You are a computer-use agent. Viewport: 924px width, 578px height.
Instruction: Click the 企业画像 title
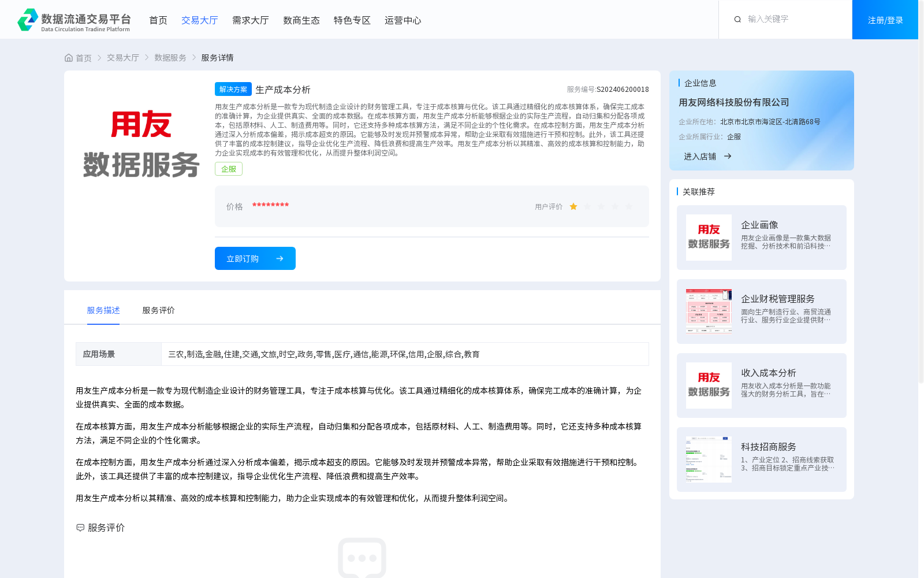click(x=759, y=225)
